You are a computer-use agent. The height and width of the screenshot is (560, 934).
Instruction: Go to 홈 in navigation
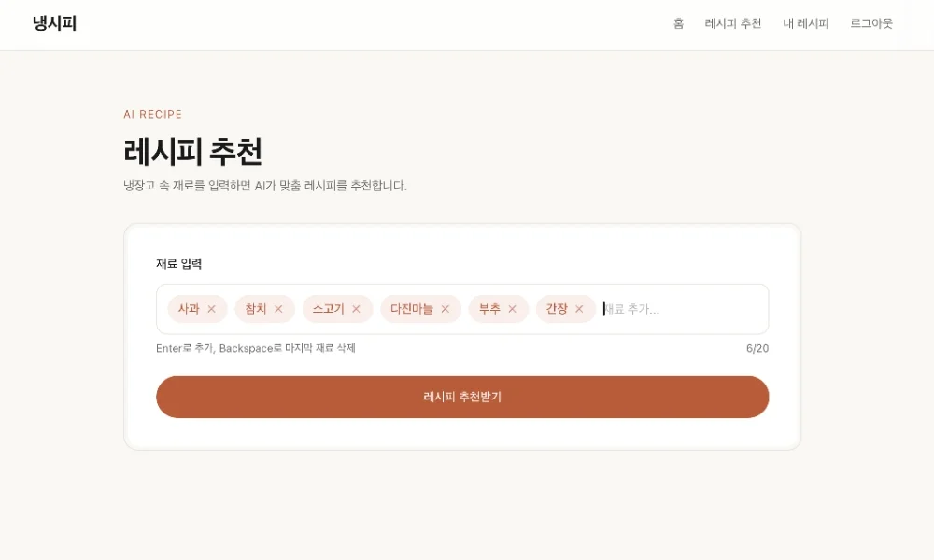(678, 24)
